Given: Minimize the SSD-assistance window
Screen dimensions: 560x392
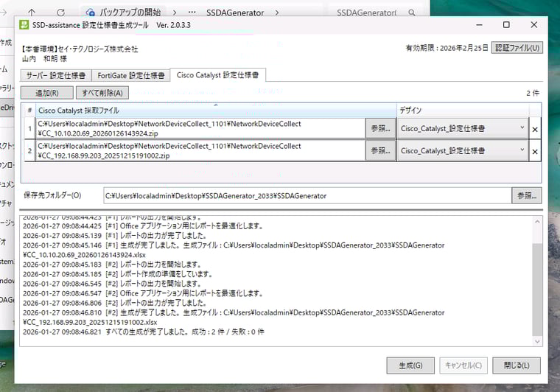Looking at the screenshot, I should 479,25.
